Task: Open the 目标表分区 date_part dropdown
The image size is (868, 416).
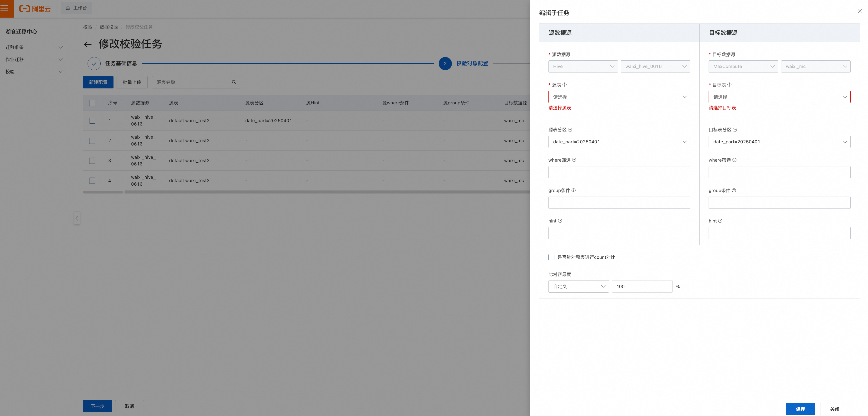Action: pyautogui.click(x=779, y=142)
